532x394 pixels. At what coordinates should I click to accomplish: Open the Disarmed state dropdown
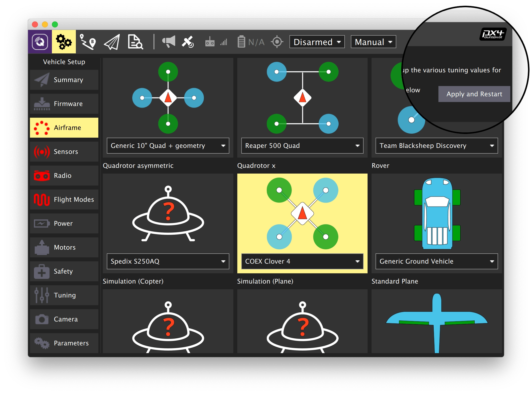tap(317, 42)
